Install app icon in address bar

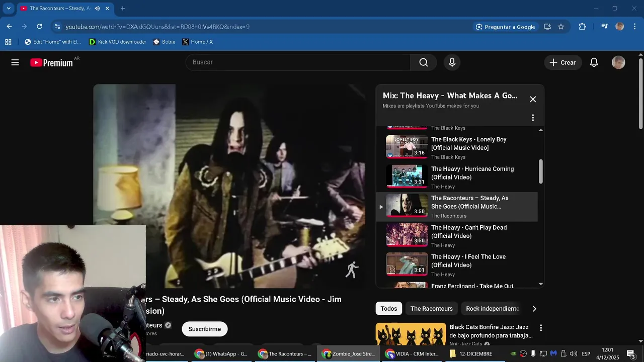(547, 27)
